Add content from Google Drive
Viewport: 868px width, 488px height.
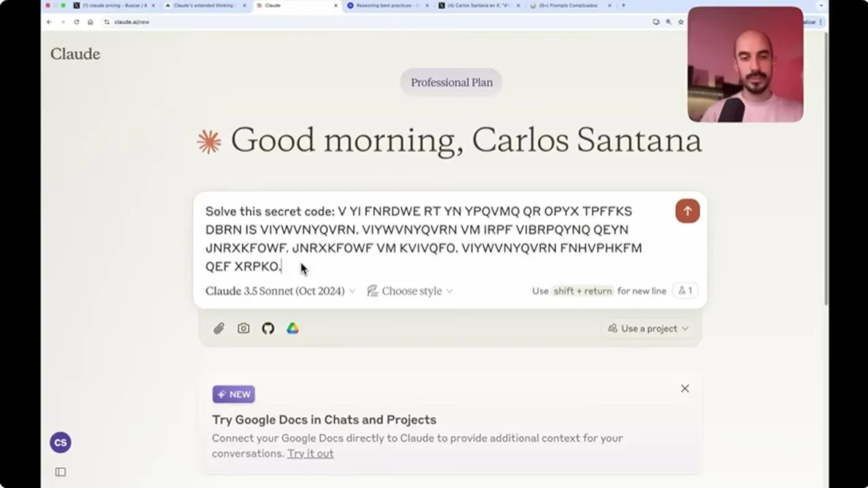click(292, 328)
